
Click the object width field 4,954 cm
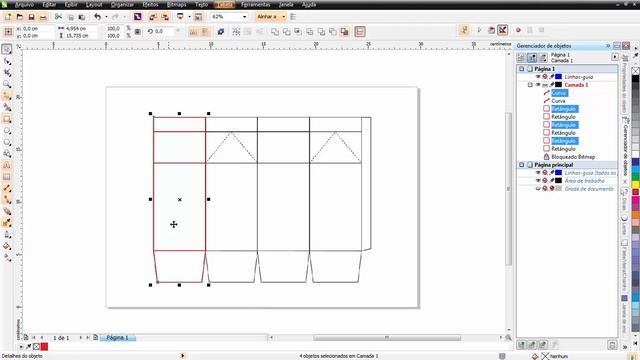pos(81,29)
